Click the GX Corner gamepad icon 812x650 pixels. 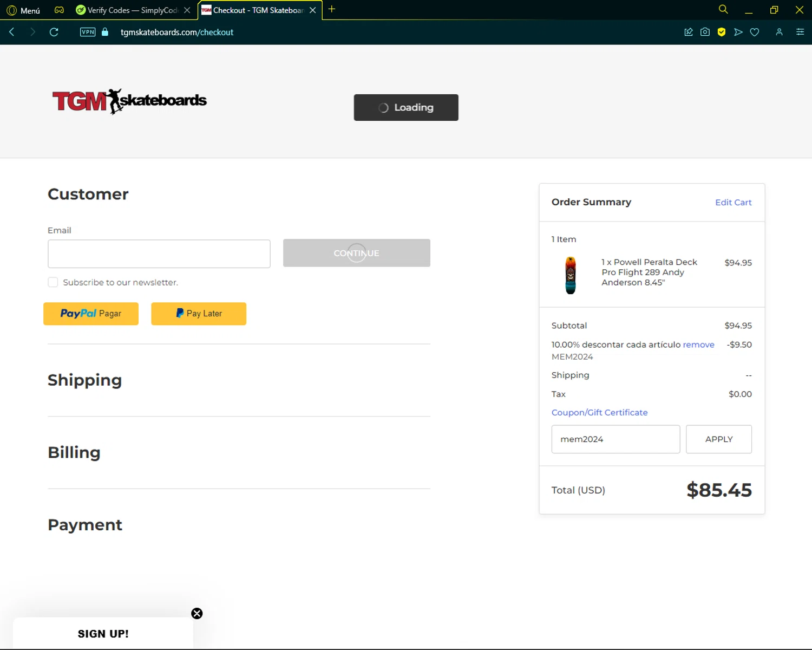pos(59,10)
